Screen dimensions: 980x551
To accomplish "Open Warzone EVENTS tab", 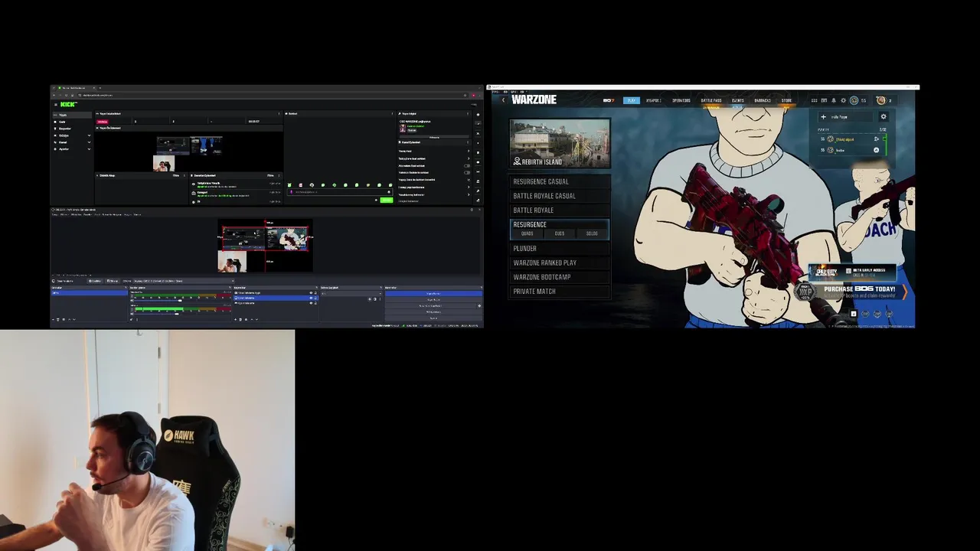I will click(738, 100).
